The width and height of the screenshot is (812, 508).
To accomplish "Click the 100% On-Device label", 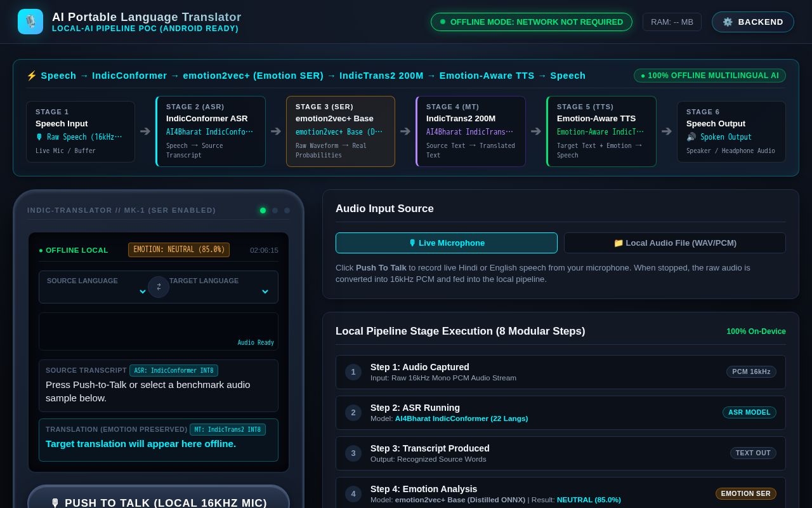I will pyautogui.click(x=756, y=331).
